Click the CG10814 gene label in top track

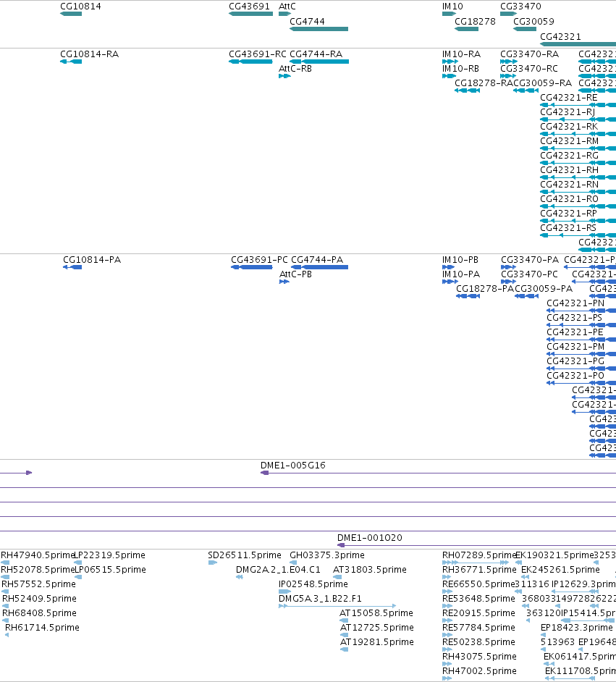pos(80,7)
